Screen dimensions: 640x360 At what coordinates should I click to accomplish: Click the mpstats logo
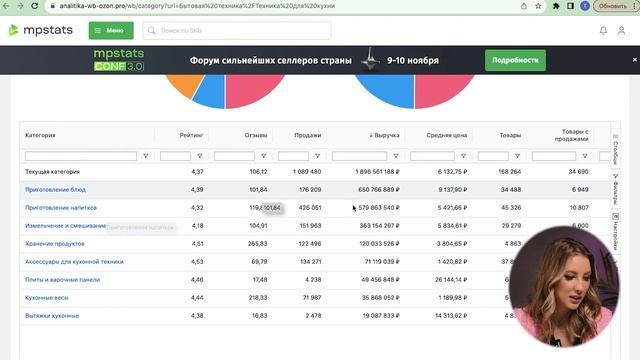40,30
